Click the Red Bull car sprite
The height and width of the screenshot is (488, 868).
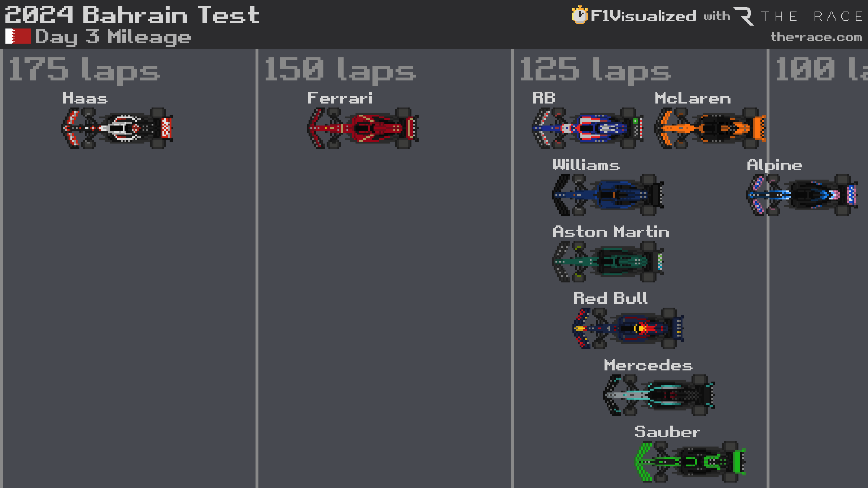click(x=628, y=328)
